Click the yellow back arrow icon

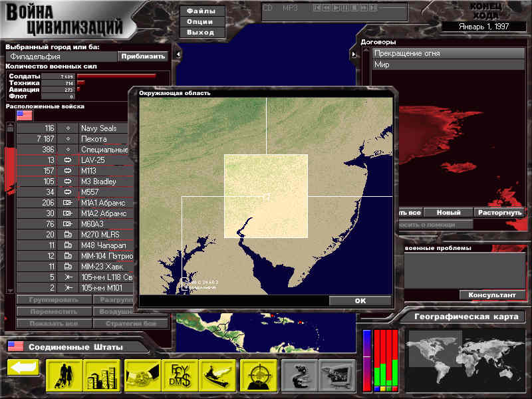23,368
